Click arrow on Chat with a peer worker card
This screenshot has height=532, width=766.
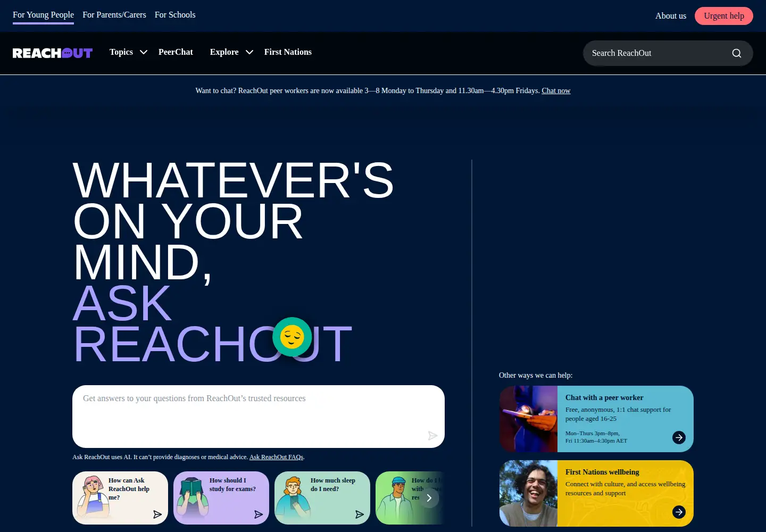tap(679, 437)
